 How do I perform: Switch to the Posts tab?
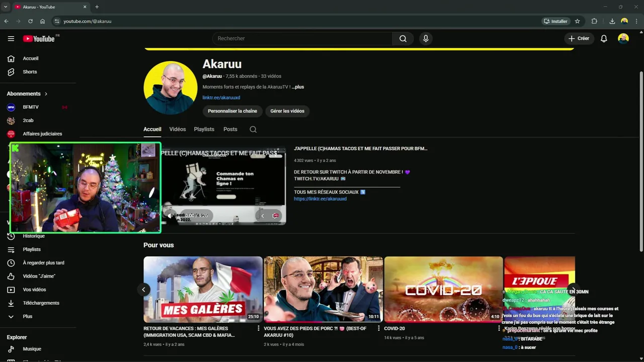230,129
